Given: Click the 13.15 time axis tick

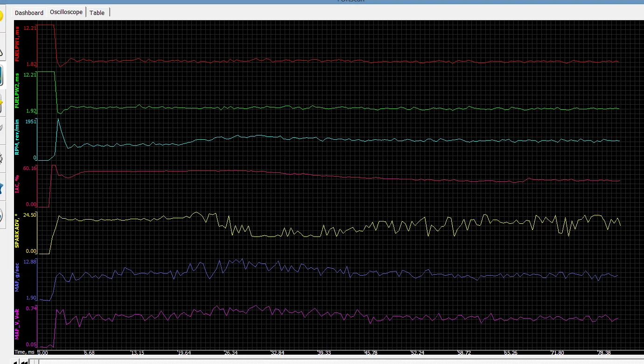Looking at the screenshot, I should point(138,353).
